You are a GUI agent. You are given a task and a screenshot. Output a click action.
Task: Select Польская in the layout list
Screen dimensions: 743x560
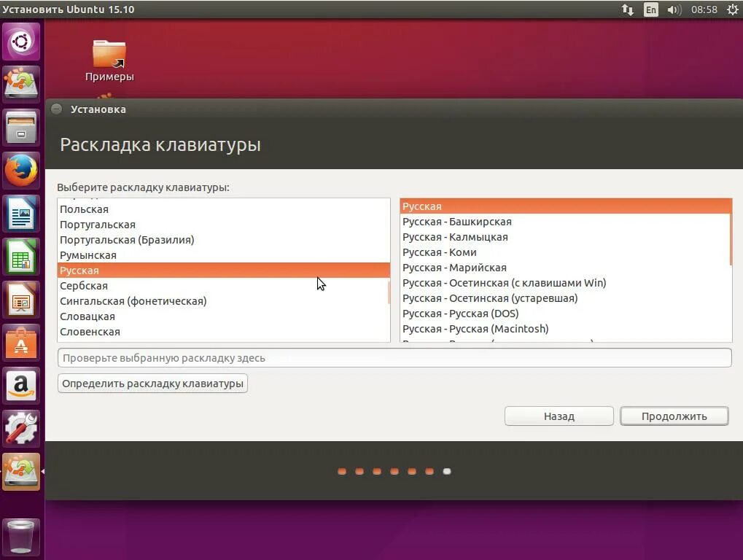[223, 209]
